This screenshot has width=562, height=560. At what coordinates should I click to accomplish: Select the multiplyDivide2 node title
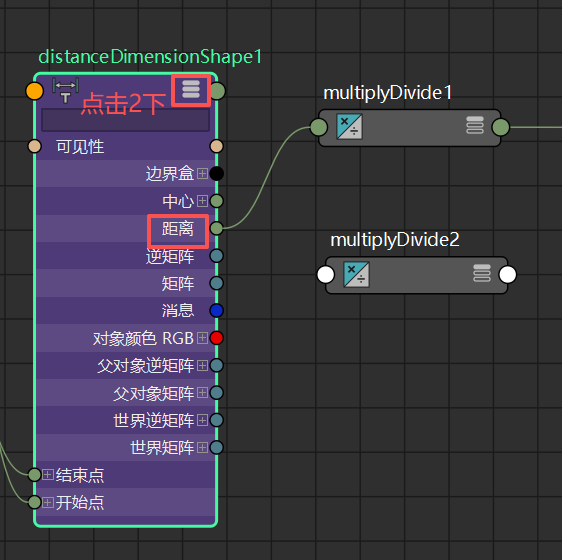395,240
